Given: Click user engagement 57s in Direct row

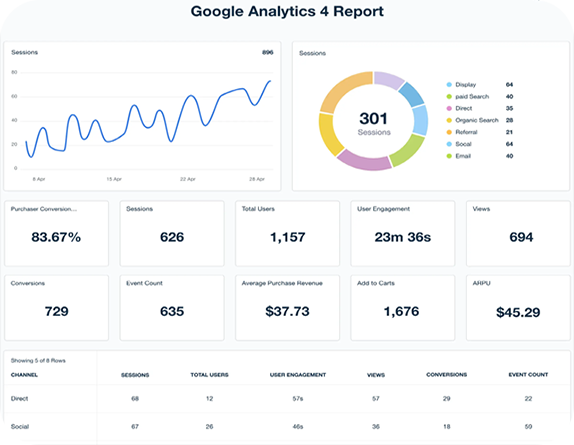Looking at the screenshot, I should click(298, 399).
